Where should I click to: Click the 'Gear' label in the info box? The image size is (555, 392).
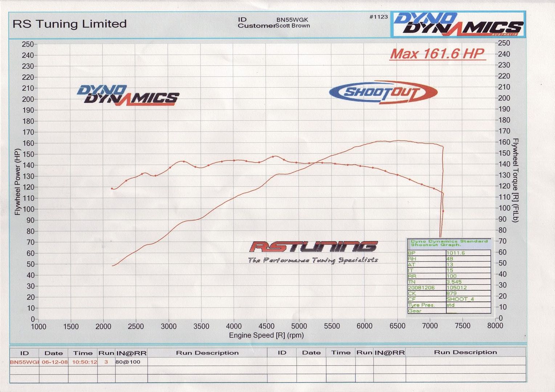(x=414, y=311)
